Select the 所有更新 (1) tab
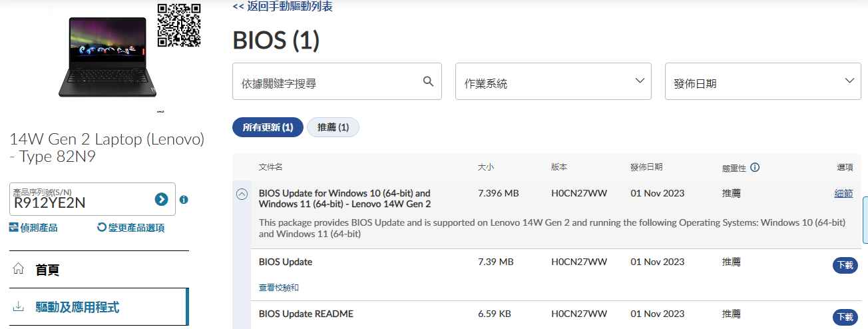This screenshot has height=329, width=868. (268, 127)
